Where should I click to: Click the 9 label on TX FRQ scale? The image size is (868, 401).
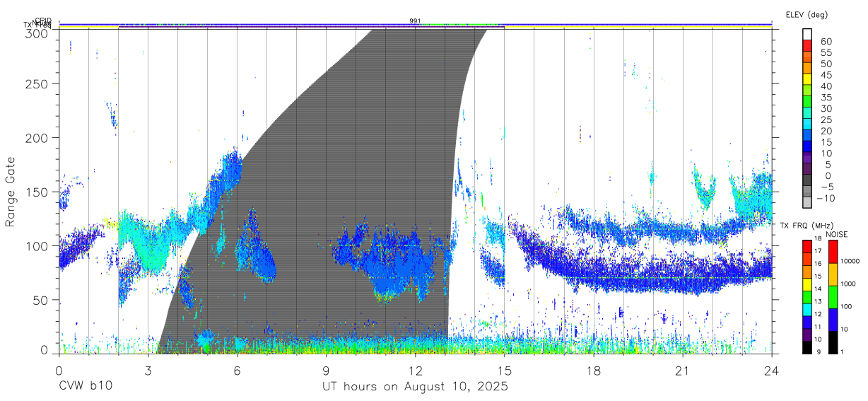819,351
